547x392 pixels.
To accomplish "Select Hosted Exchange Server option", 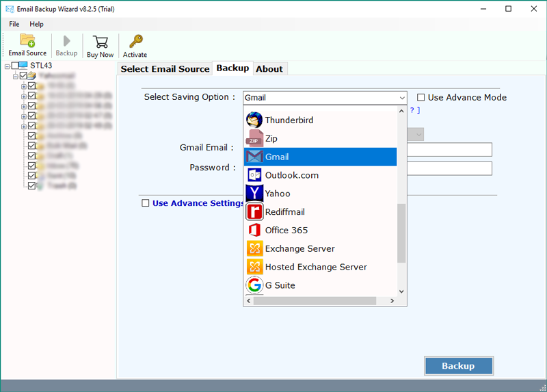I will (x=320, y=267).
